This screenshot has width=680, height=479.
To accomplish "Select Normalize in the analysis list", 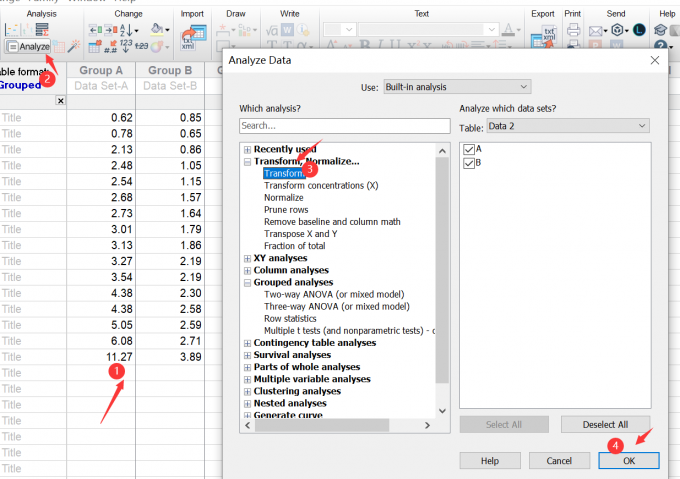I will pyautogui.click(x=283, y=197).
